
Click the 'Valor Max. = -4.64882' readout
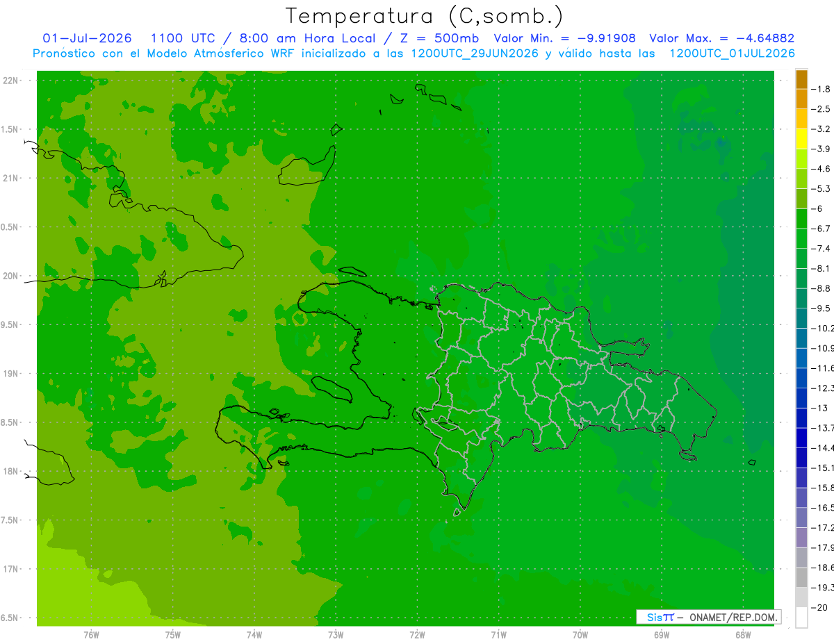pyautogui.click(x=721, y=38)
